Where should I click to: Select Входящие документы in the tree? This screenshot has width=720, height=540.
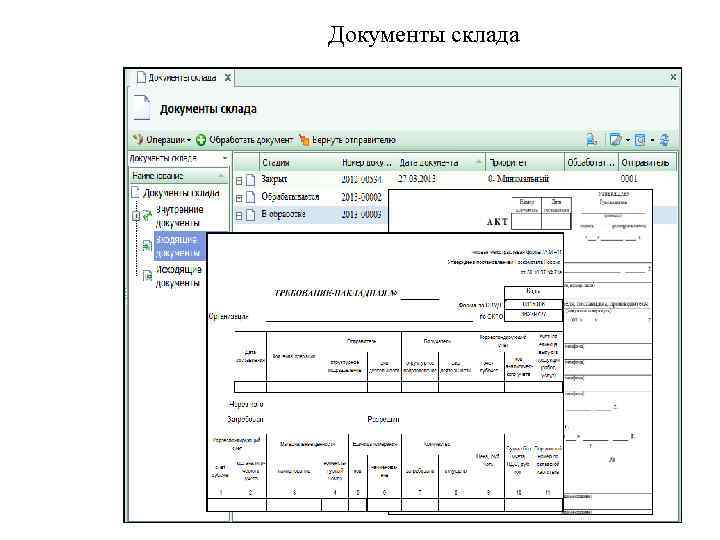(x=178, y=246)
